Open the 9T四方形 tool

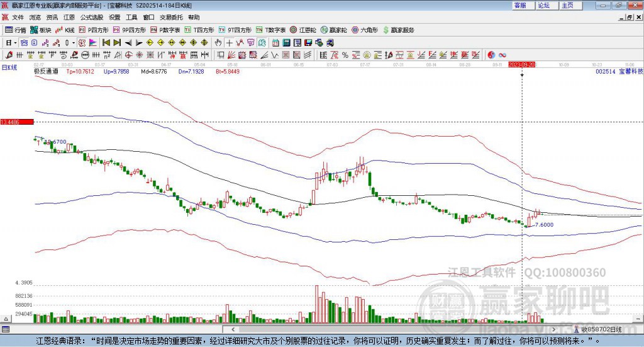pos(235,30)
